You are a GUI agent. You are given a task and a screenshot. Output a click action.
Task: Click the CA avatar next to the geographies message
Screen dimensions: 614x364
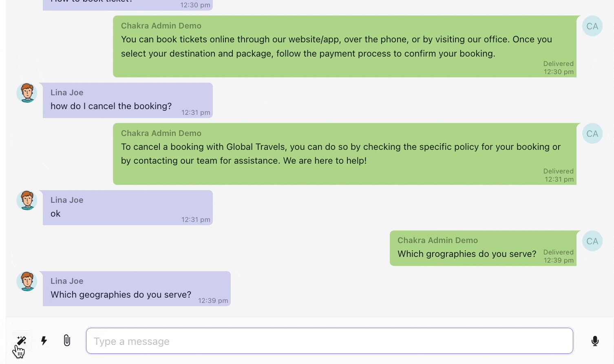[x=592, y=241]
